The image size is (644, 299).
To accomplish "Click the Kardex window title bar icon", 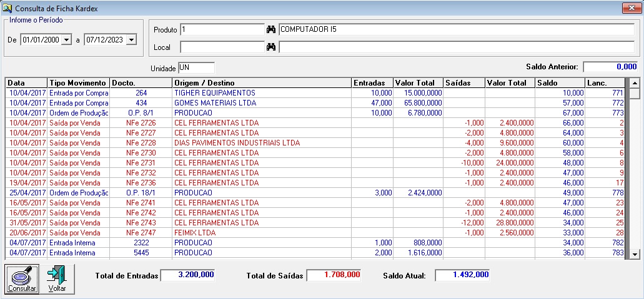I will 7,8.
